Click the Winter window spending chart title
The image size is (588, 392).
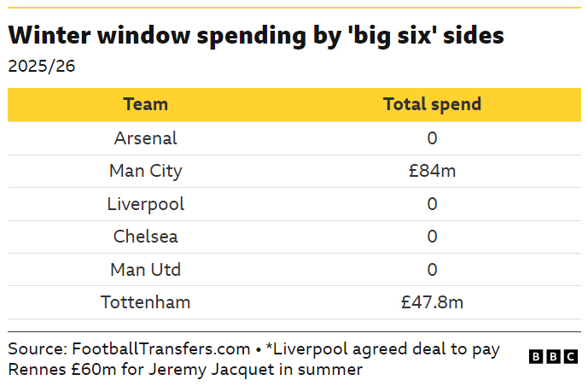click(256, 36)
